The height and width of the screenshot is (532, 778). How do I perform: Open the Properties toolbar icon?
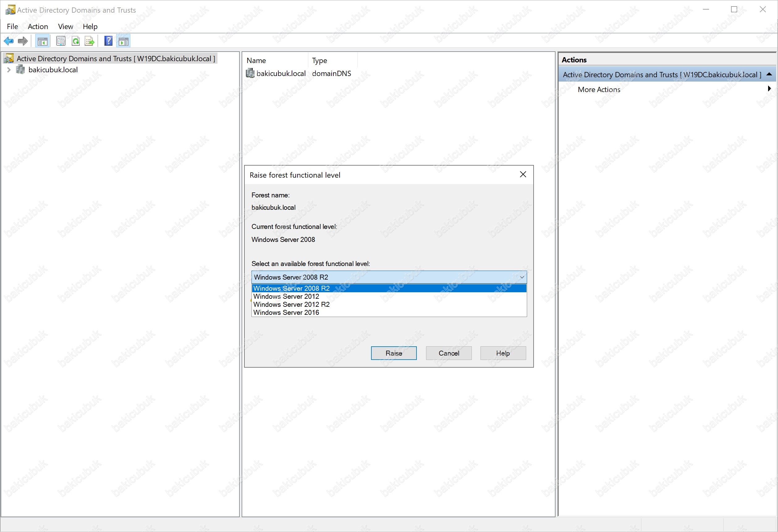(x=61, y=41)
